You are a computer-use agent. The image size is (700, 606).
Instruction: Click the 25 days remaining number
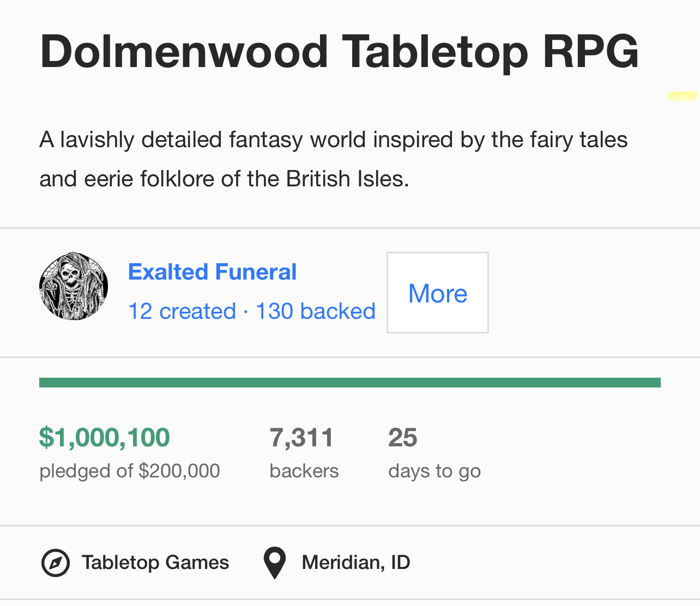(403, 438)
